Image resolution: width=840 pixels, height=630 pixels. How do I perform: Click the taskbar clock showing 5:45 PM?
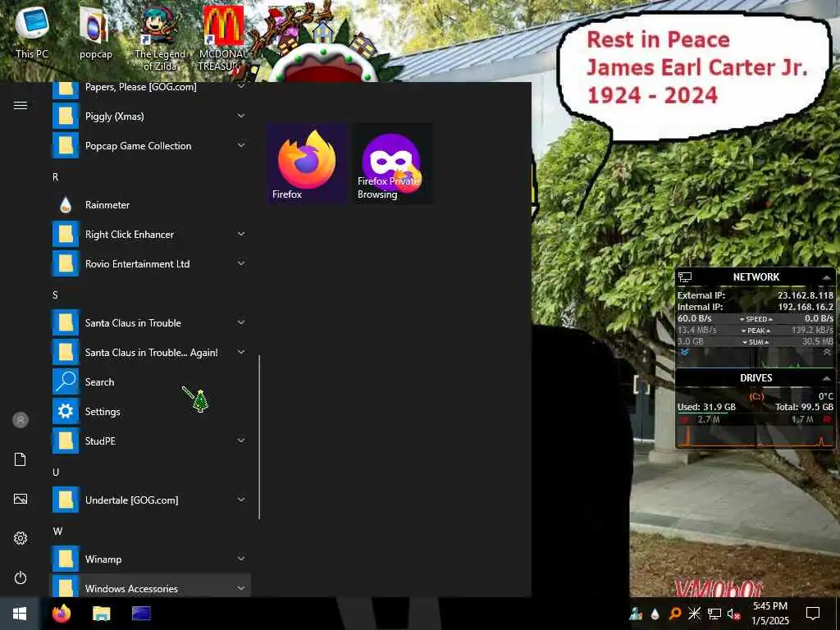pyautogui.click(x=770, y=614)
